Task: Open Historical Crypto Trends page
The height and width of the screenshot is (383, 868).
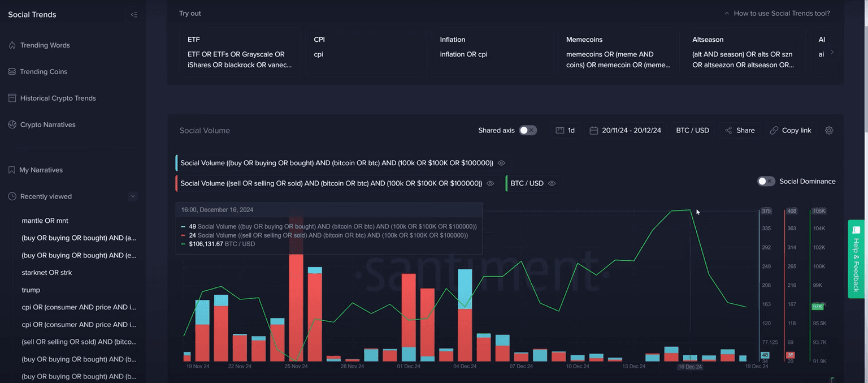Action: coord(58,98)
